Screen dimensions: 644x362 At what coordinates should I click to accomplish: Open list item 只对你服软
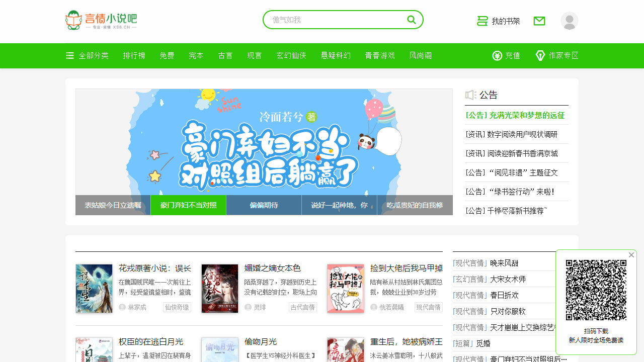[508, 311]
